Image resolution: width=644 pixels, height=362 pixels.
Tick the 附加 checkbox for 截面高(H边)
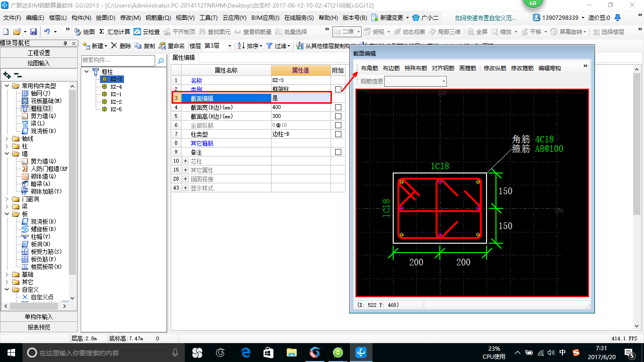coord(338,116)
